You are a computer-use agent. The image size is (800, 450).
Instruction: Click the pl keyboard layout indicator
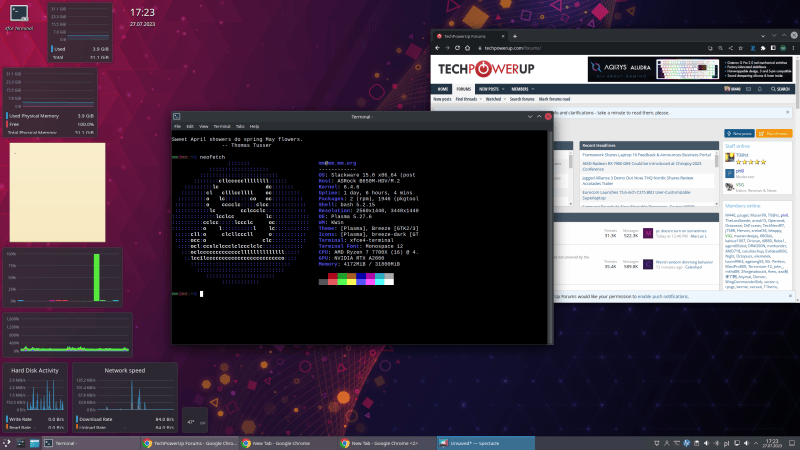point(727,443)
